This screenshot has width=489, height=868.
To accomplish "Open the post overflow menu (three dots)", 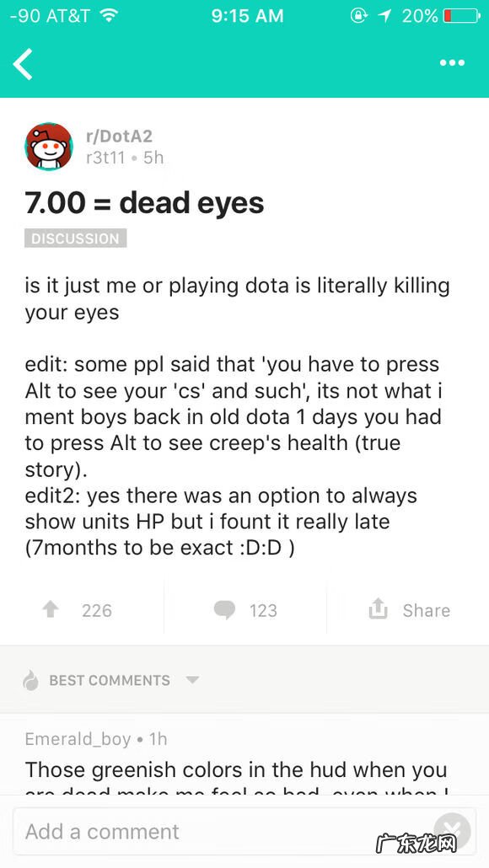I will (x=452, y=63).
